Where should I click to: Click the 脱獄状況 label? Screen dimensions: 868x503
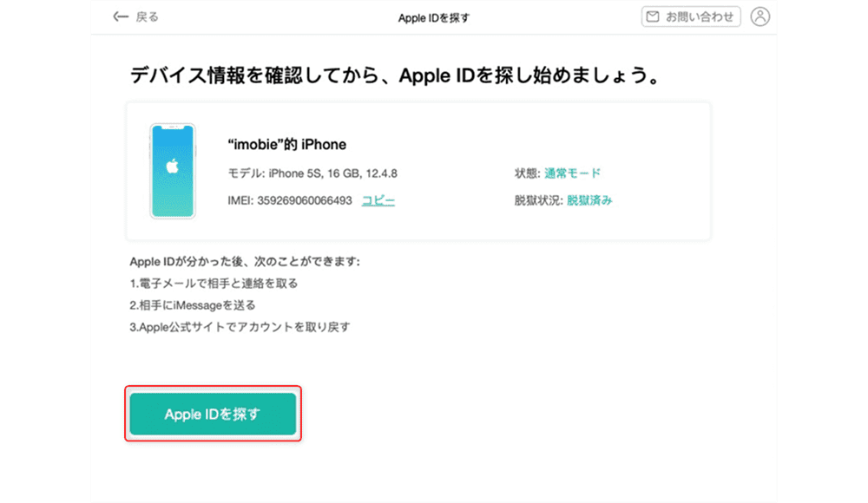[538, 200]
